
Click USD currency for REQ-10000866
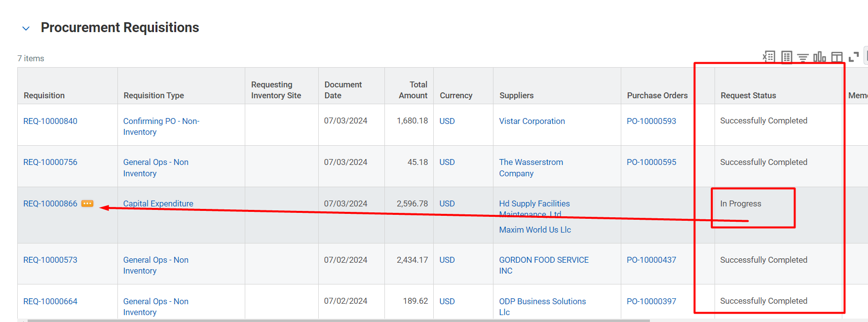pyautogui.click(x=447, y=203)
